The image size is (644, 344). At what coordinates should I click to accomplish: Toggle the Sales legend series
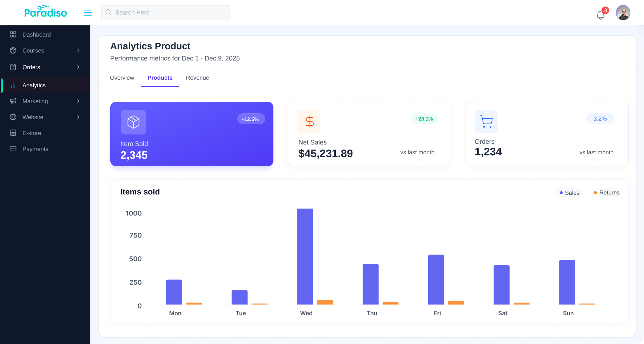570,193
